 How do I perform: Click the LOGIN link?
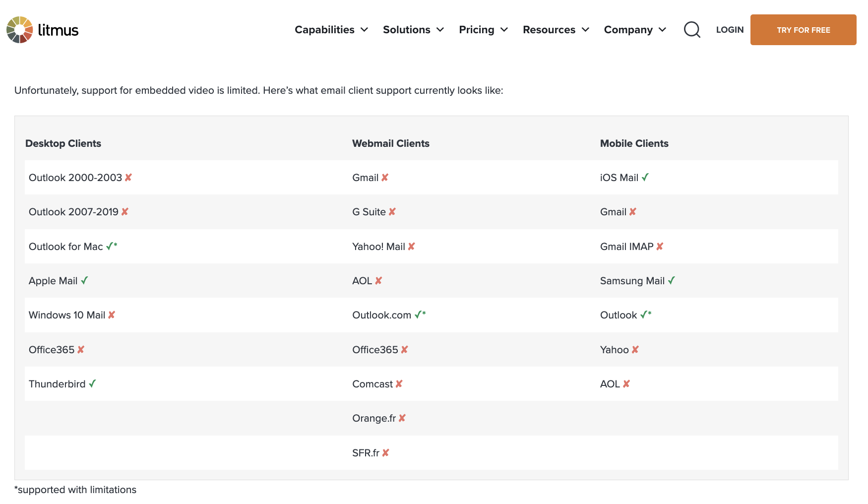(730, 30)
